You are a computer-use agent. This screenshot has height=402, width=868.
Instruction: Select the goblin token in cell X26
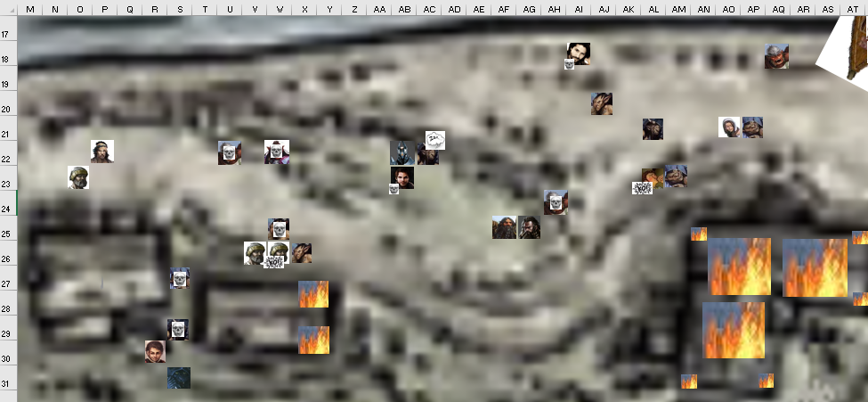coord(301,253)
